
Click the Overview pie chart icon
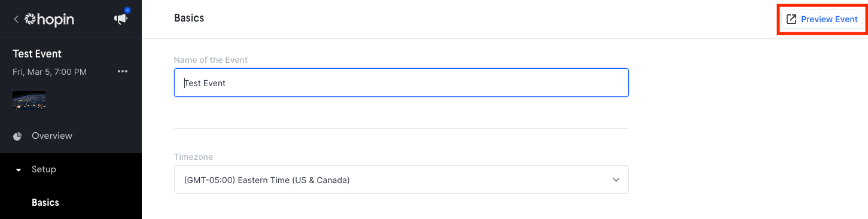tap(17, 136)
